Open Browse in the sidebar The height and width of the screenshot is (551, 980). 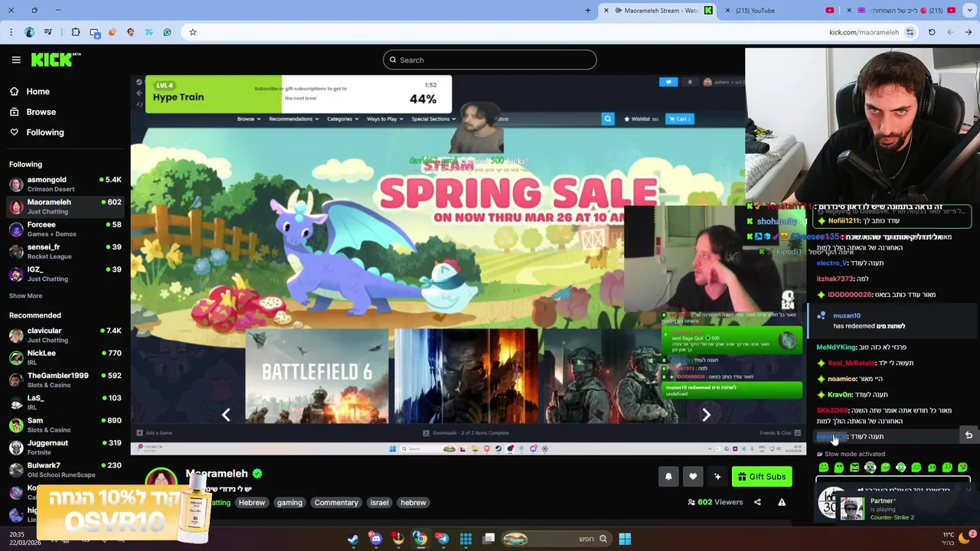click(41, 112)
